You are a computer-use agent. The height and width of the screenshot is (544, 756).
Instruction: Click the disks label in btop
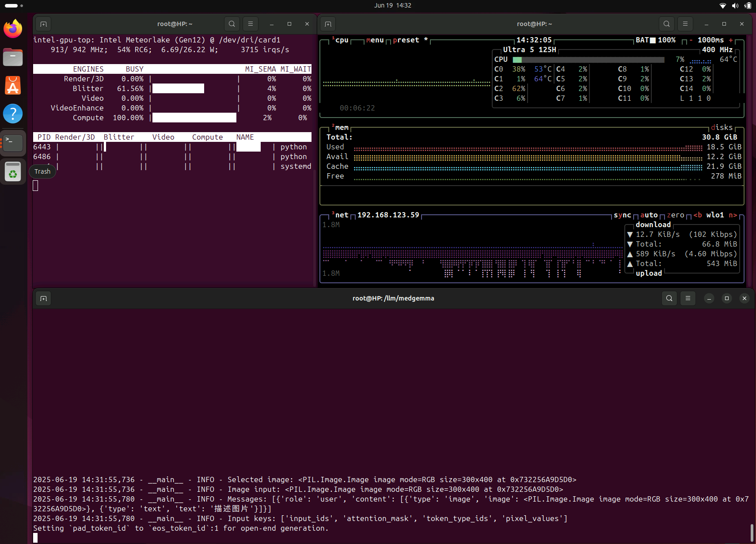722,128
